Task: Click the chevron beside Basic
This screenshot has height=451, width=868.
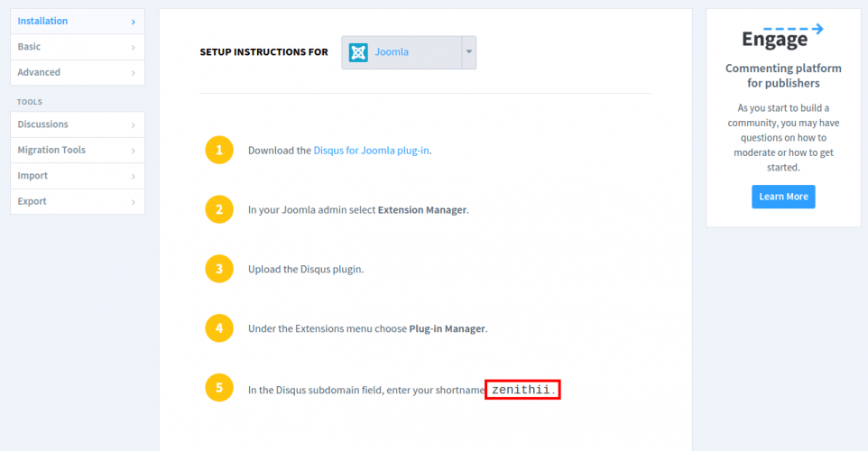Action: (134, 48)
